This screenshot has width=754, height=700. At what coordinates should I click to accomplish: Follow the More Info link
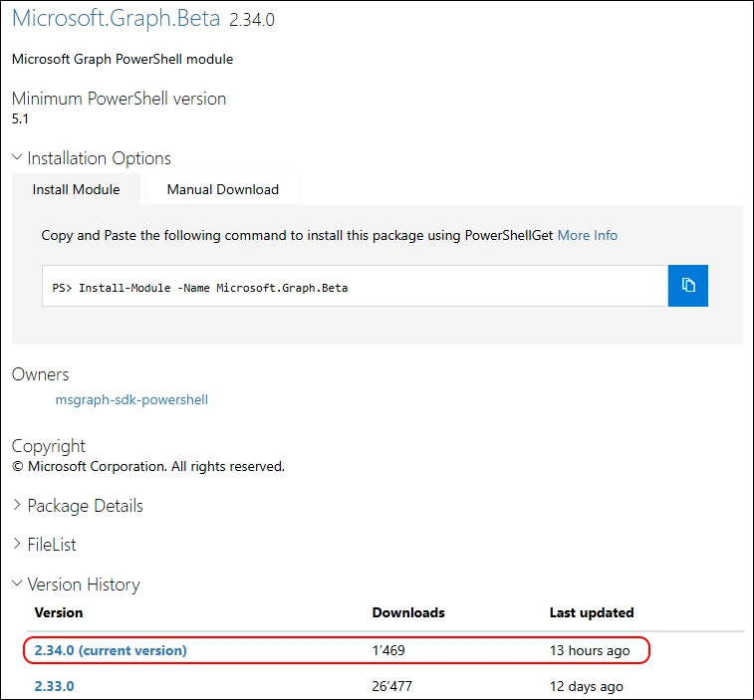587,235
